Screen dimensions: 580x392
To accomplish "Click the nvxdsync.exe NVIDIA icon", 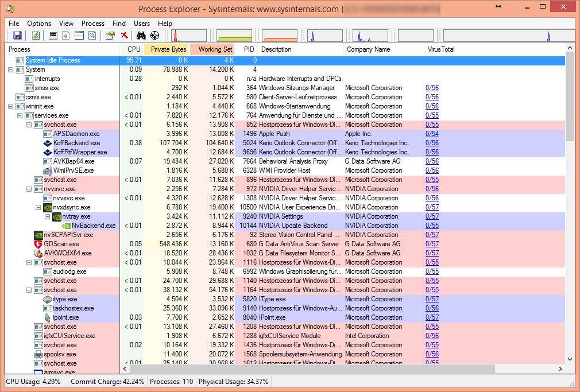I will (x=48, y=207).
